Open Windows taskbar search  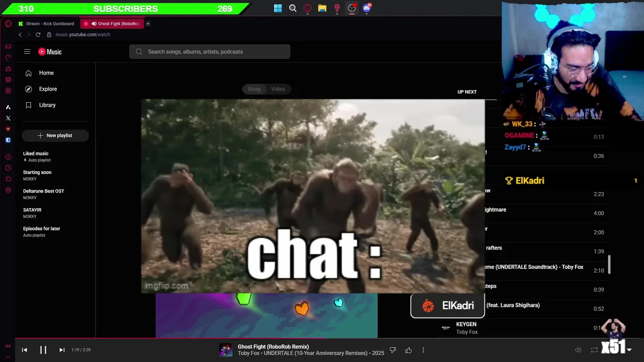coord(293,8)
